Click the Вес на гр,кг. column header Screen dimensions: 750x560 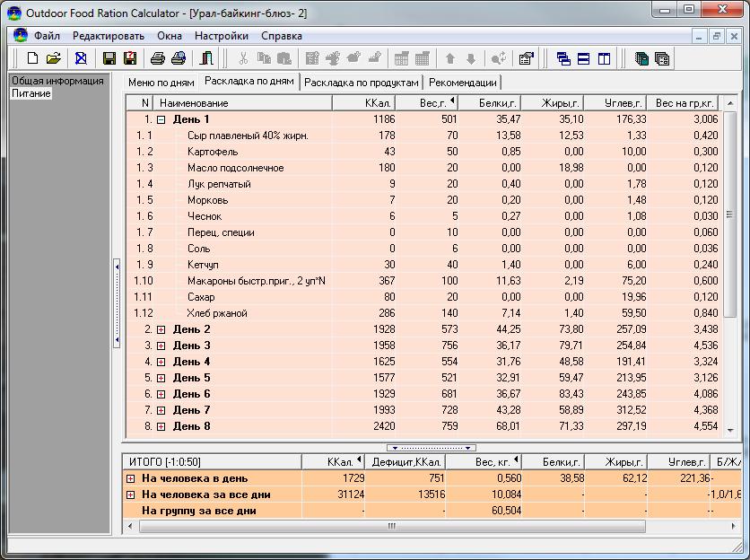(x=684, y=103)
